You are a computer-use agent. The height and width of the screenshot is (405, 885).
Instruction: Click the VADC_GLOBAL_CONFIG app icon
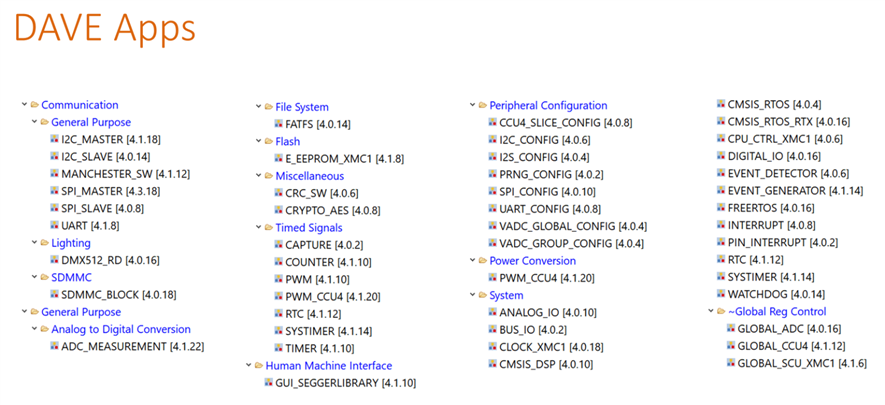click(x=492, y=226)
